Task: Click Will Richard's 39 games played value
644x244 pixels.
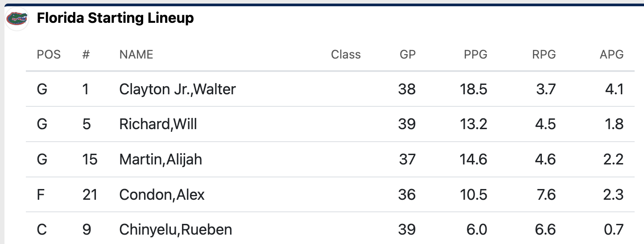Action: click(407, 124)
